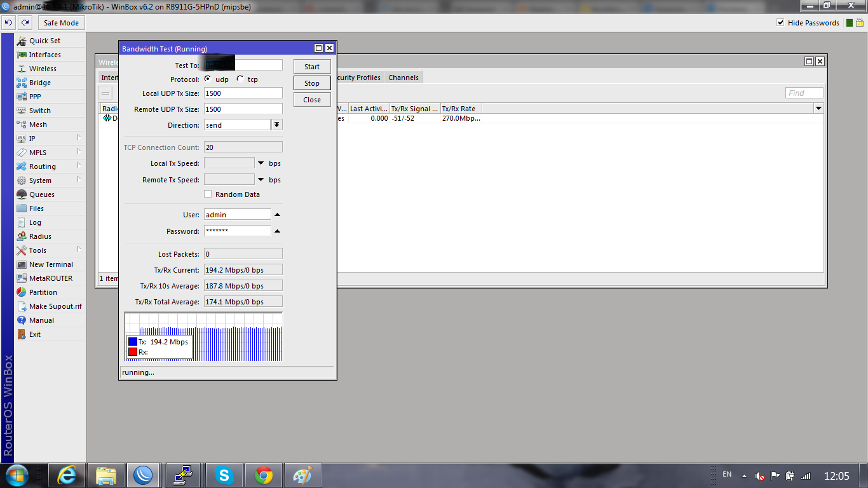868x488 pixels.
Task: Click the remove (minus) button in Wireless Tables
Action: tap(106, 93)
